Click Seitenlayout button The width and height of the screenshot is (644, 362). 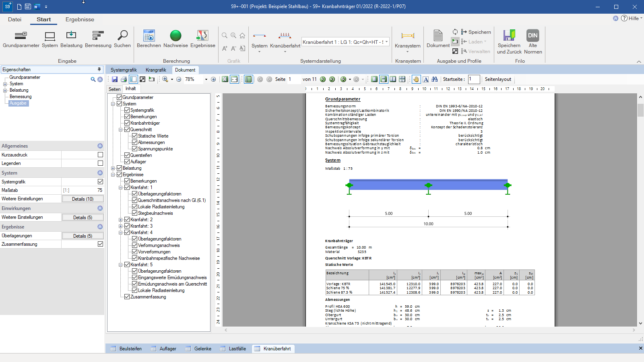pos(498,79)
